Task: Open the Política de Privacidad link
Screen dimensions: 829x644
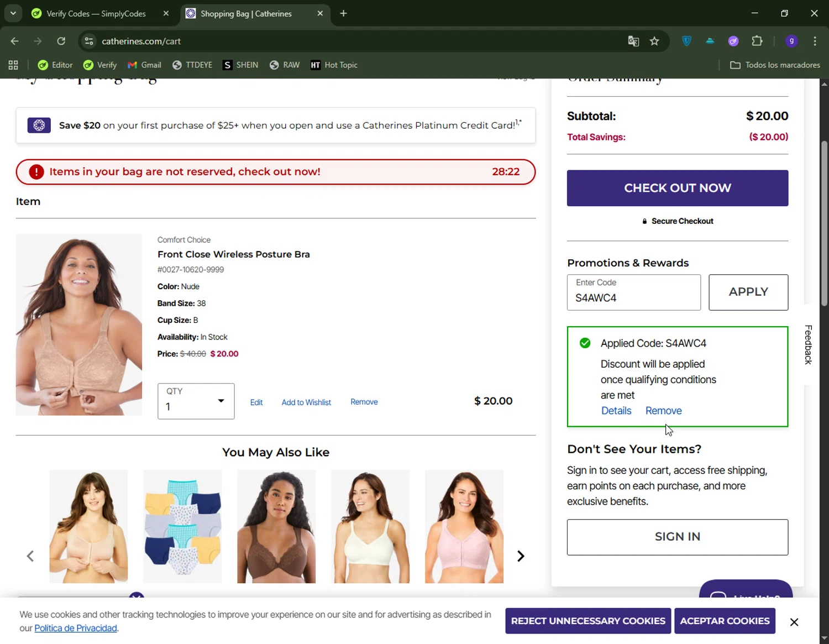Action: (x=76, y=628)
